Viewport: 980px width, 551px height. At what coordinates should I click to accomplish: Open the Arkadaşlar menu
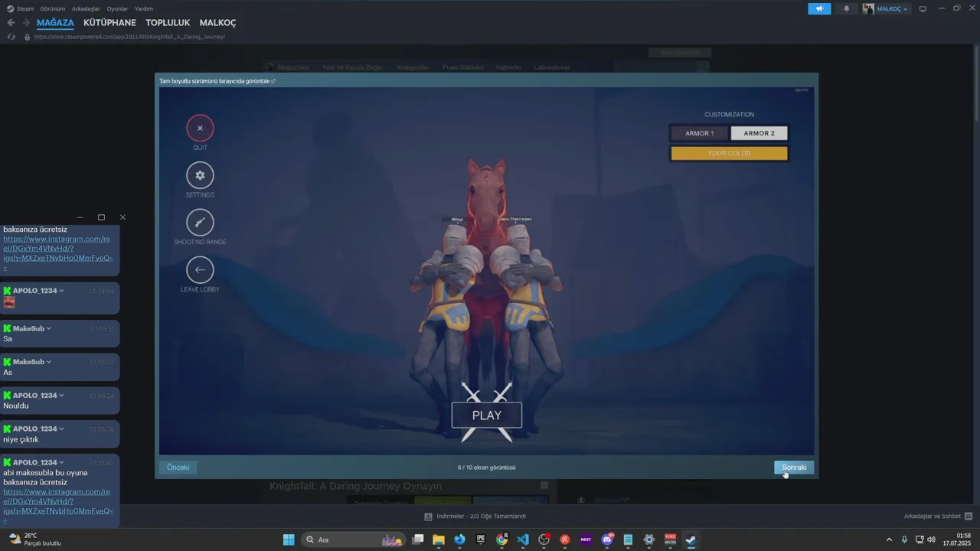[86, 8]
